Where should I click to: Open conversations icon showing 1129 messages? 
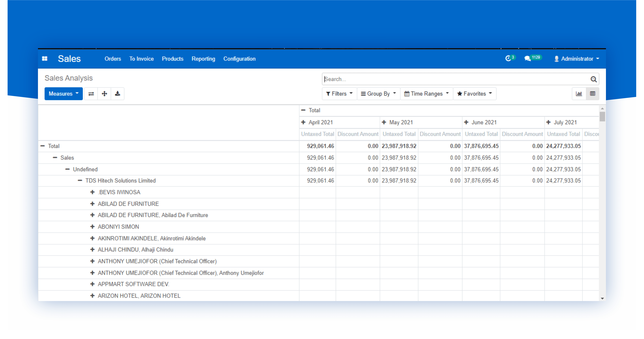(533, 58)
